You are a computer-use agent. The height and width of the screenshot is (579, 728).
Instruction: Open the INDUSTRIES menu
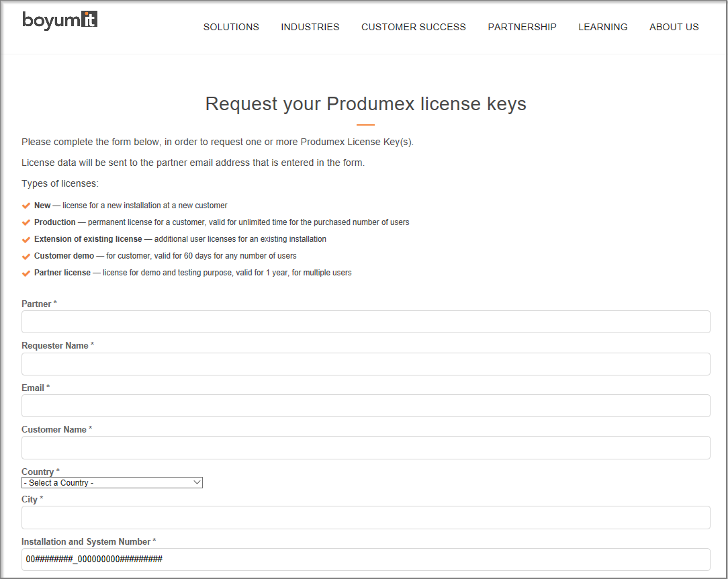tap(310, 27)
